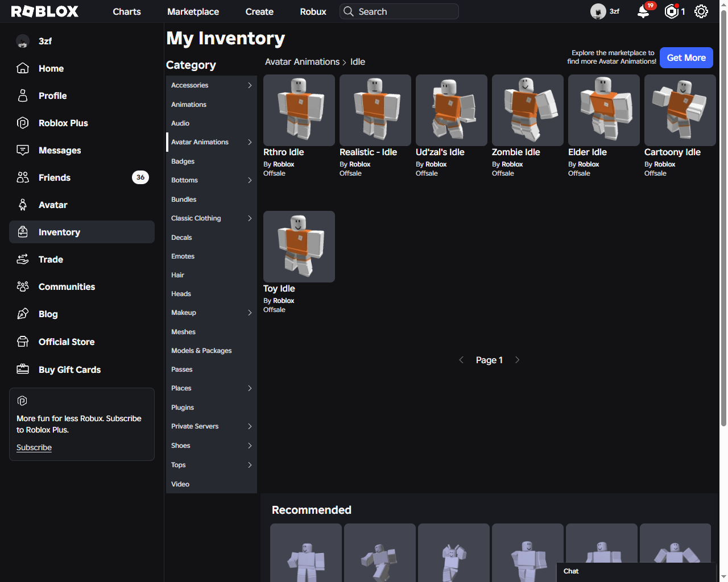Select the Passes category
The width and height of the screenshot is (728, 582).
coord(212,369)
